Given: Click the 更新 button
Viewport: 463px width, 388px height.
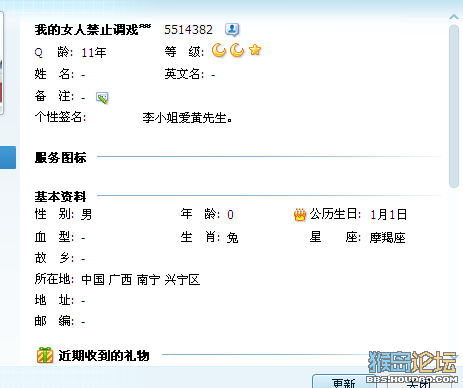Looking at the screenshot, I should tap(344, 382).
